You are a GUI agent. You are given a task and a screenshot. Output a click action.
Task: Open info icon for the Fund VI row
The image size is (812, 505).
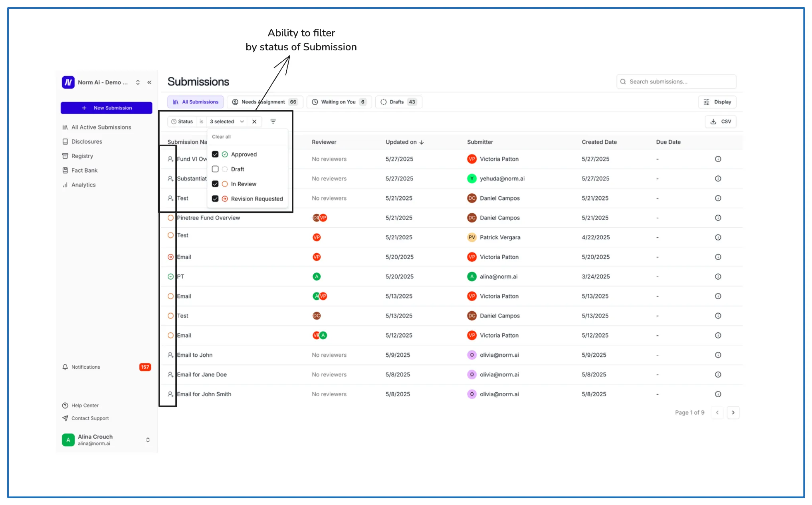coord(718,159)
